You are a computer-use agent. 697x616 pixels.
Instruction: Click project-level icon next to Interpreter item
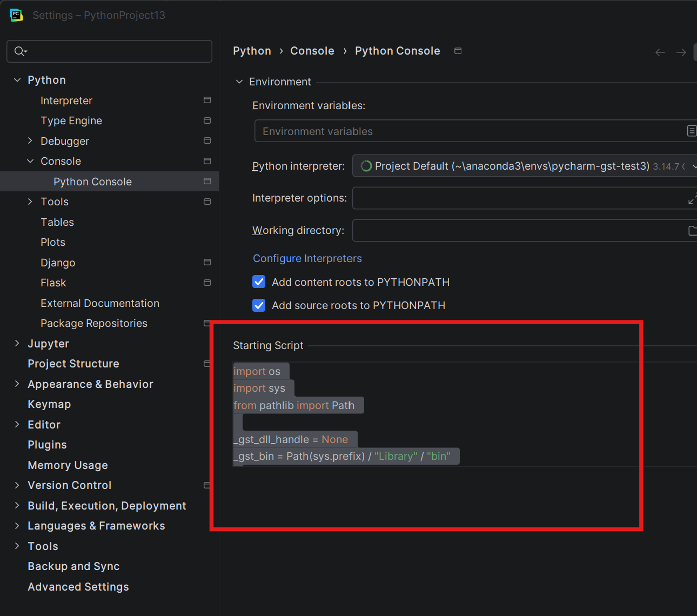pos(207,101)
